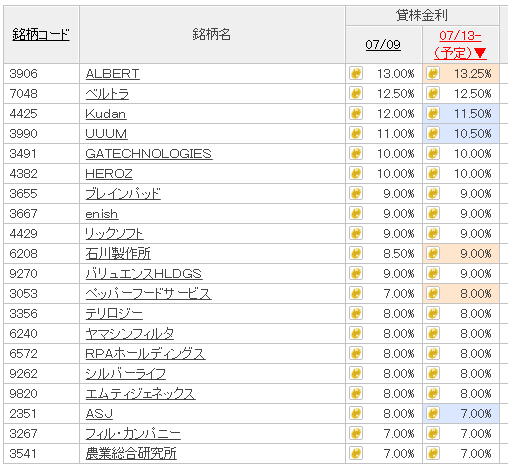
Task: Sort by 07/09 date column header
Action: (383, 44)
